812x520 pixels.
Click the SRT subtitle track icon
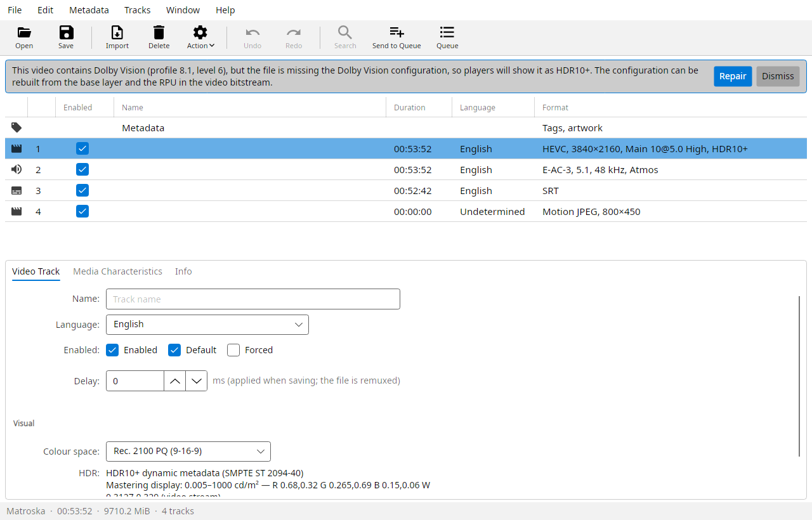coord(16,190)
